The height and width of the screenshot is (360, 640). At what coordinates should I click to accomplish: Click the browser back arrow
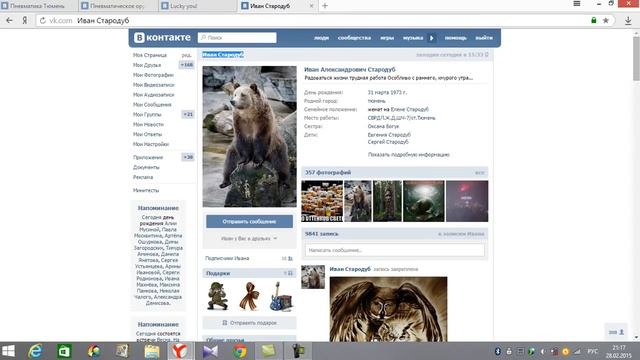coord(9,20)
